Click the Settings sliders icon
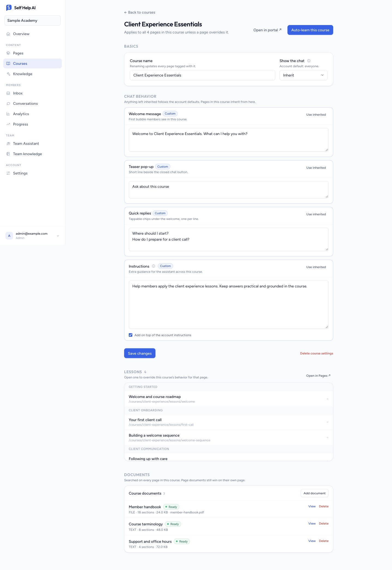Image resolution: width=392 pixels, height=570 pixels. click(8, 173)
